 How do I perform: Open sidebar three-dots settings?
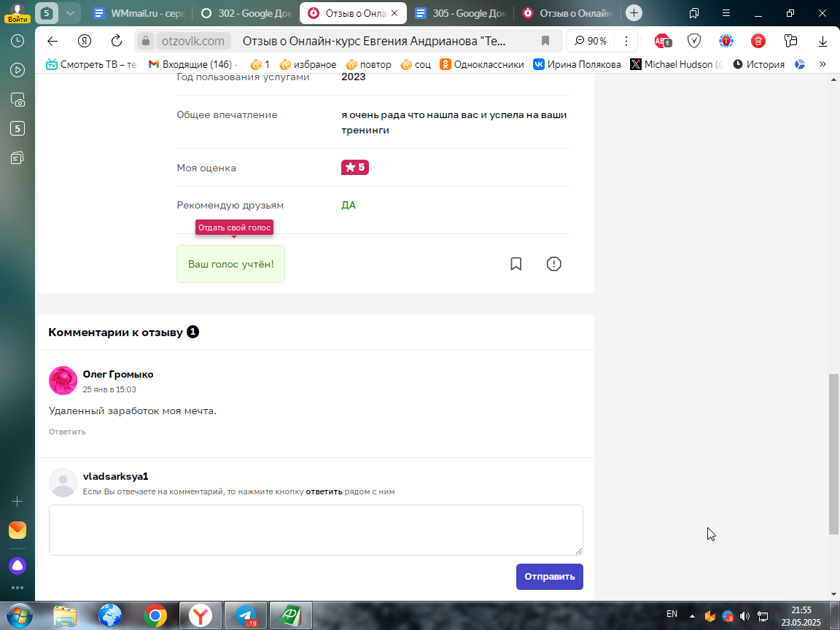tap(17, 588)
